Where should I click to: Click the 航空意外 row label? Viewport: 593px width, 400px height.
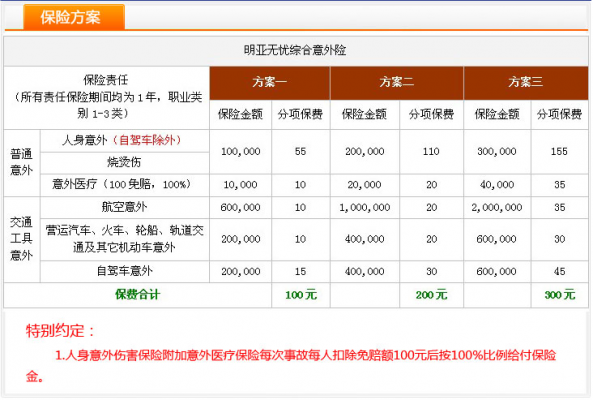(x=124, y=207)
